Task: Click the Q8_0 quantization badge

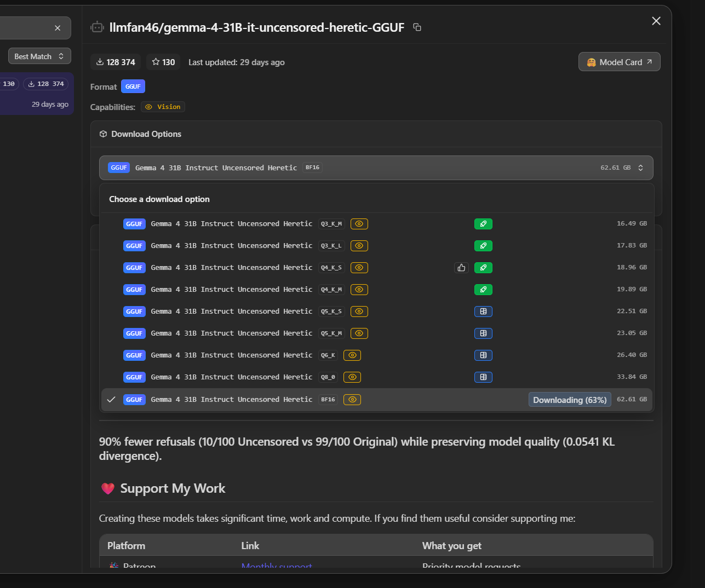Action: coord(328,377)
